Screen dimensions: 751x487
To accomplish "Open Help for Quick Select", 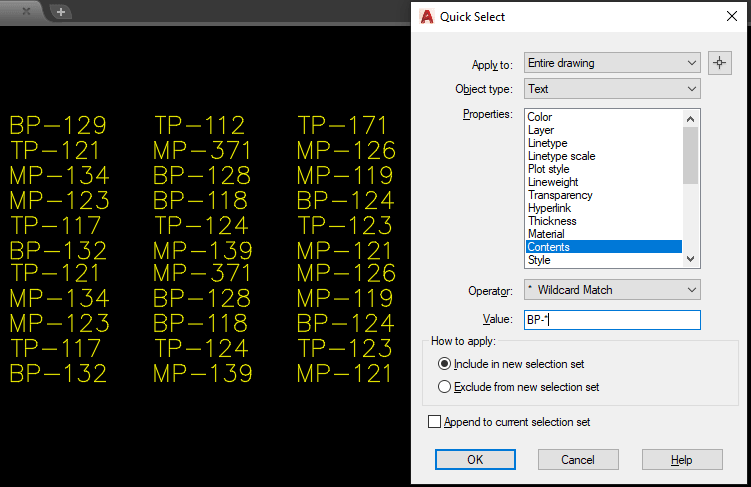I will pos(682,460).
